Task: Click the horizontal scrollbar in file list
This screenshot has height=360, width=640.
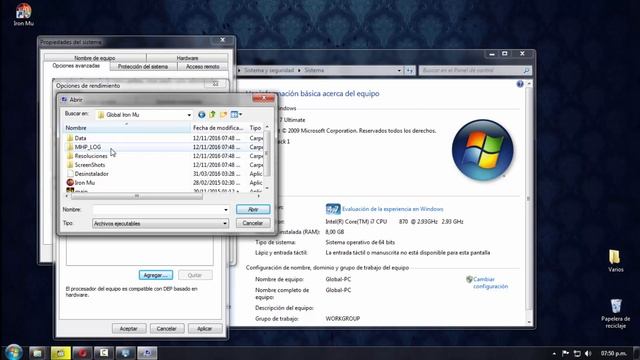Action: coord(137,196)
